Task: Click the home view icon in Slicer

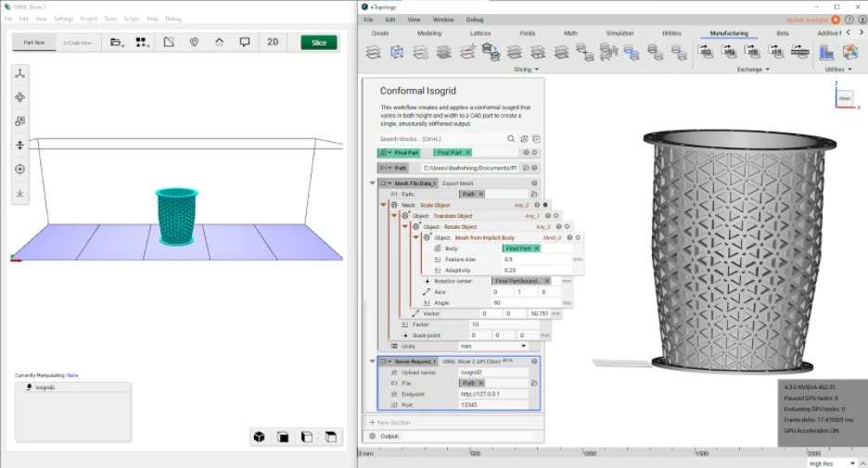Action: 219,42
